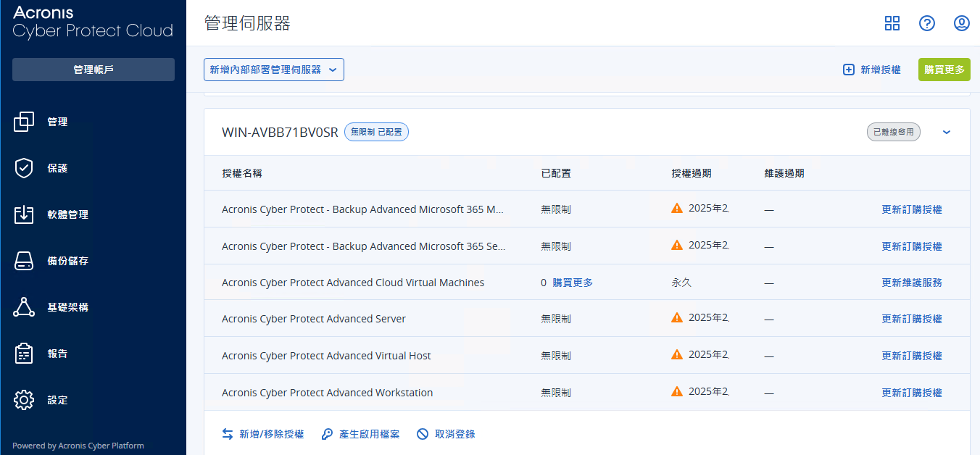Click 購買更多 link in Cloud Virtual Machines row
The height and width of the screenshot is (455, 980).
(x=573, y=283)
